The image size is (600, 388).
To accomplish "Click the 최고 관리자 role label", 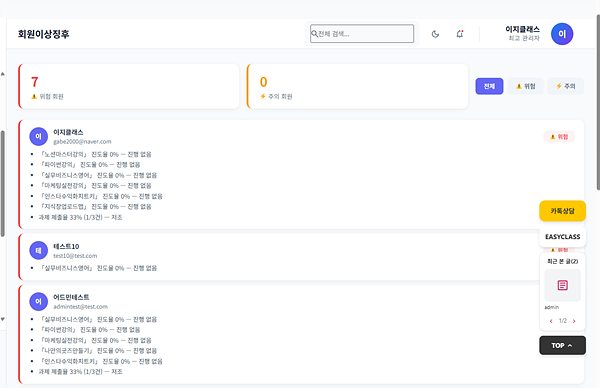I will coord(524,38).
